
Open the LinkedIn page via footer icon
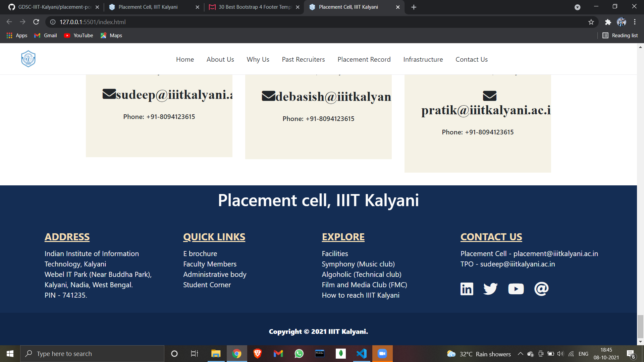[467, 289]
